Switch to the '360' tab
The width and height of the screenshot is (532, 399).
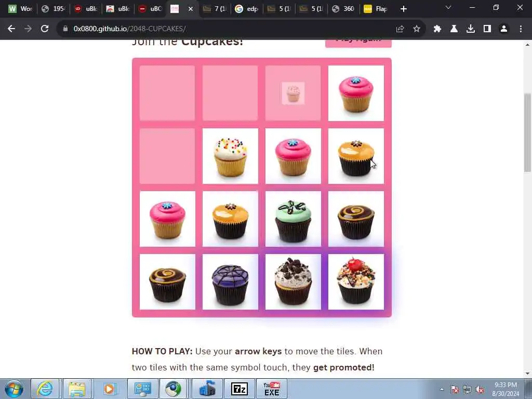(x=344, y=9)
